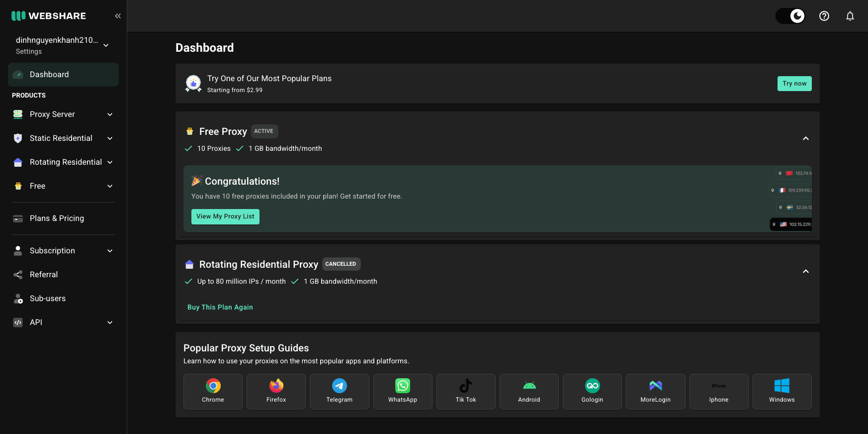Open the Windows setup guide
Screen dimensions: 868x434
782,392
